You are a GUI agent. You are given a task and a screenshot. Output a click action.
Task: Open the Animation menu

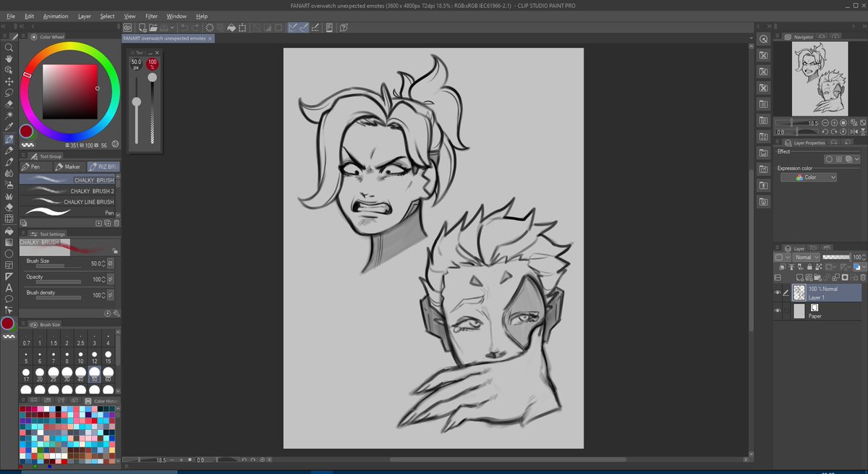click(x=56, y=16)
